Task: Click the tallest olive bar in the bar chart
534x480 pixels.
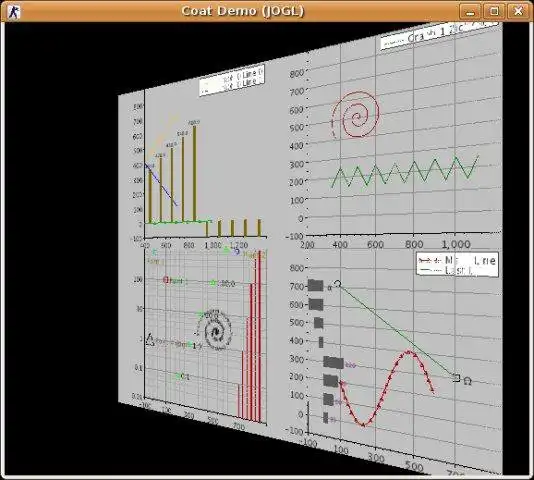Action: point(194,174)
